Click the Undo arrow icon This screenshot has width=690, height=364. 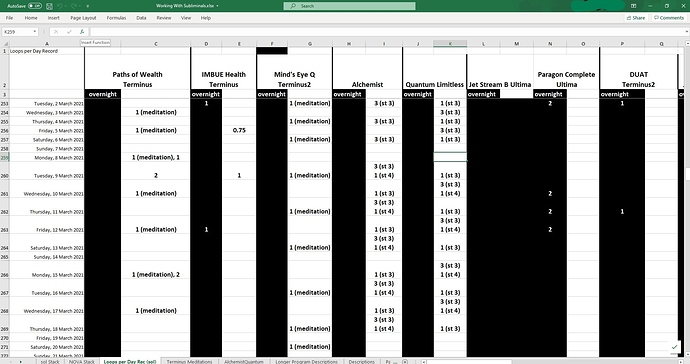coord(60,6)
